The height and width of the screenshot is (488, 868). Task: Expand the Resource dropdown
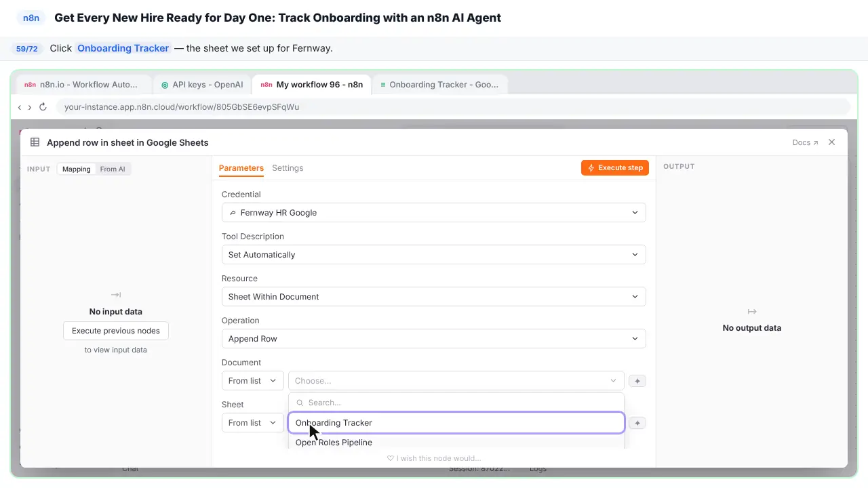click(x=433, y=297)
